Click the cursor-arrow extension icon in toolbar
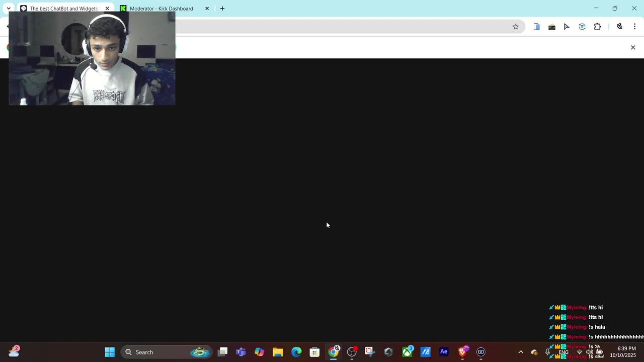This screenshot has height=362, width=644. pos(567,27)
